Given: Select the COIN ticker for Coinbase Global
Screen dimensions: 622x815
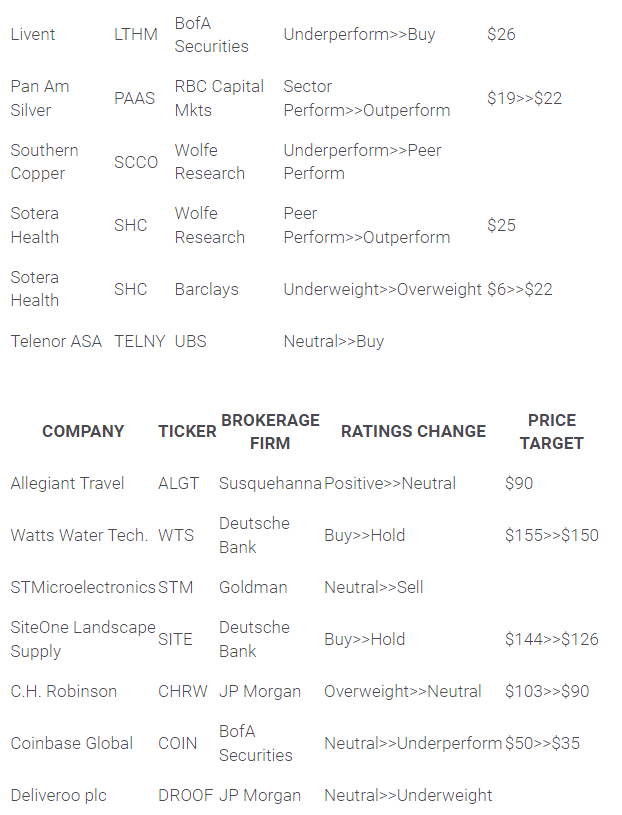Looking at the screenshot, I should (179, 744).
